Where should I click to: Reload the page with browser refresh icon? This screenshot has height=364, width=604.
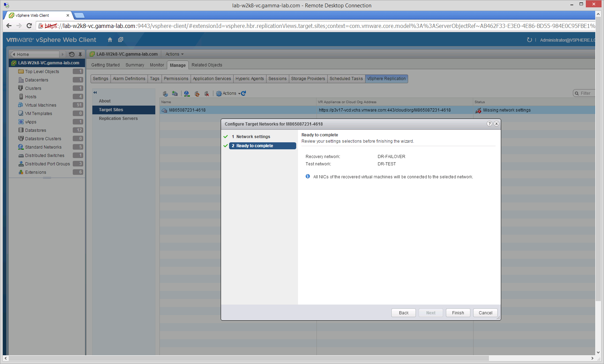(29, 26)
